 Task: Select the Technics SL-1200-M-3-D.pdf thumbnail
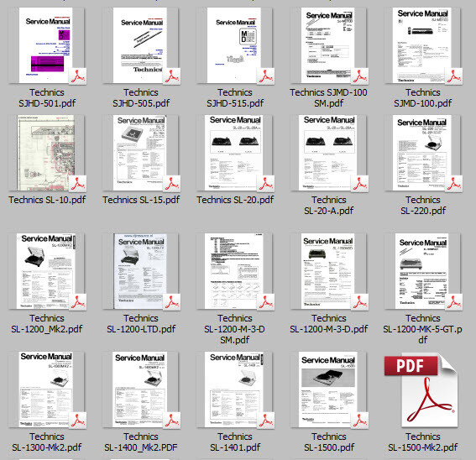coord(328,271)
